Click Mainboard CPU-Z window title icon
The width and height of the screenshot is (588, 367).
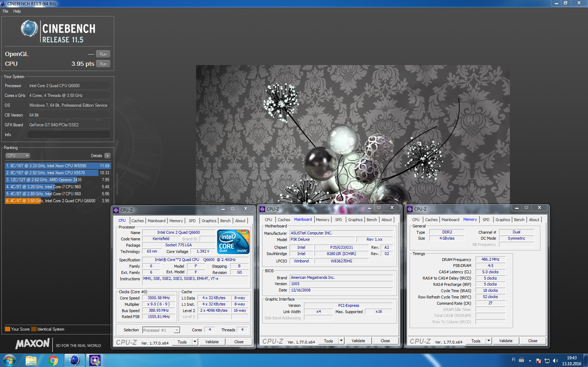point(262,209)
